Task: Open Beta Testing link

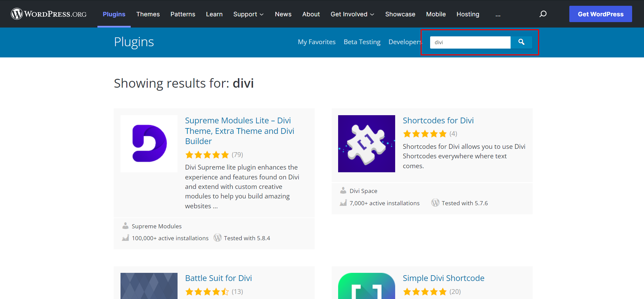Action: (x=362, y=42)
